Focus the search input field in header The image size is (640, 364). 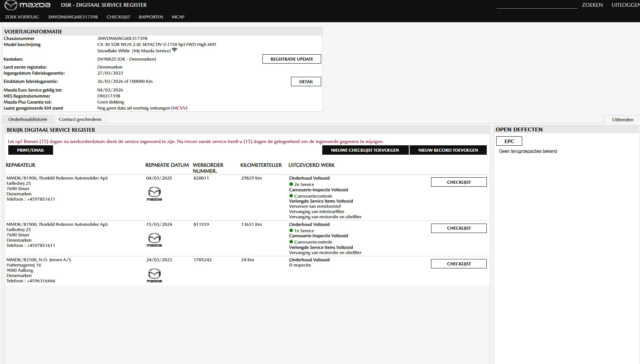536,5
